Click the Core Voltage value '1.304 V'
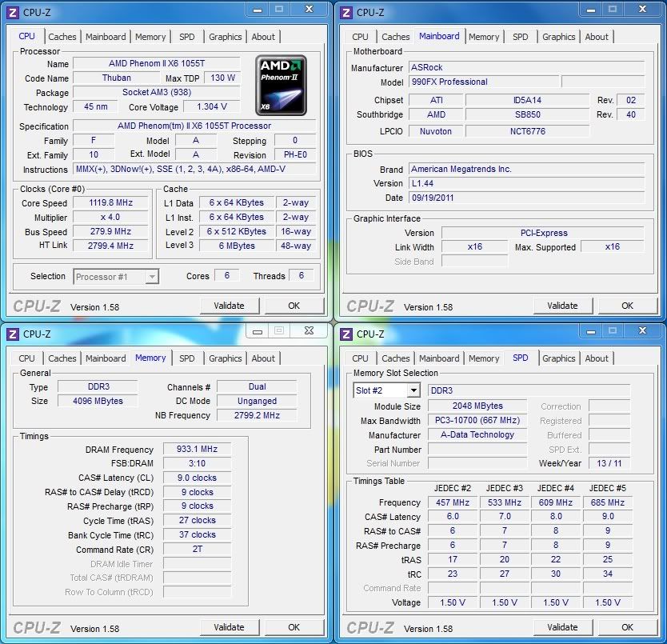The height and width of the screenshot is (644, 667). click(x=212, y=106)
